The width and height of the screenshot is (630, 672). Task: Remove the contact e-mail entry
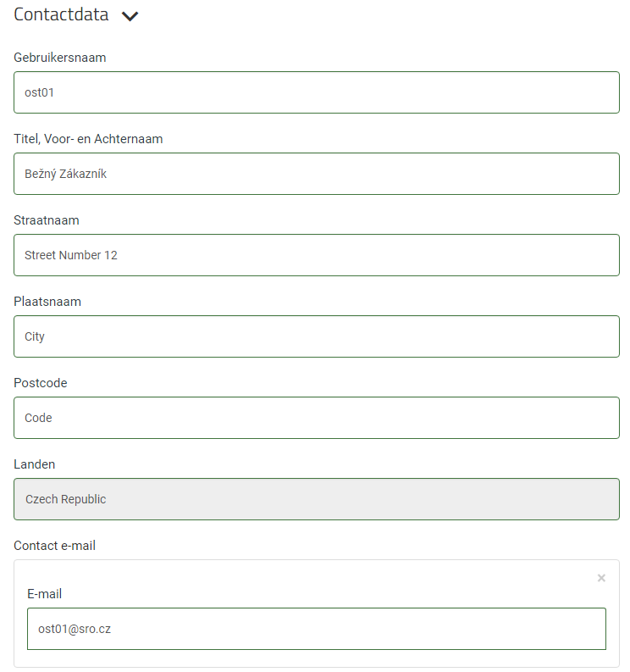601,578
